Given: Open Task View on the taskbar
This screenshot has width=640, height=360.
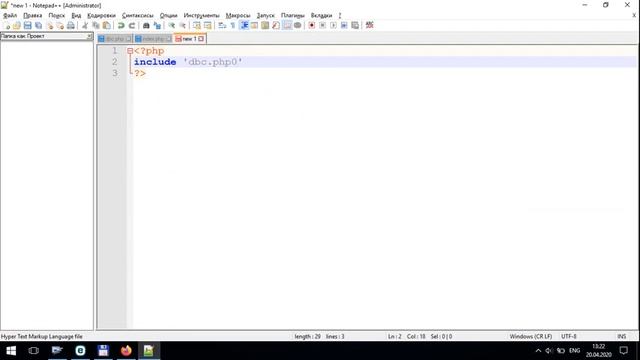Looking at the screenshot, I should click(34, 351).
